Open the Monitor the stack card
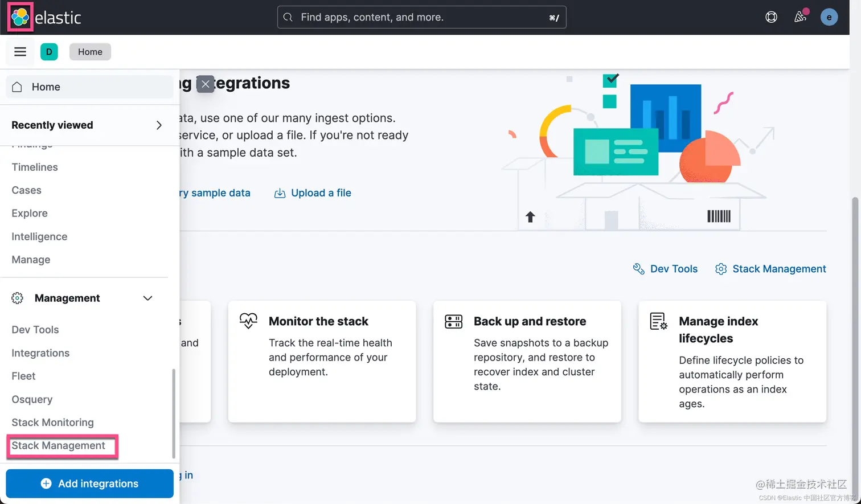861x504 pixels. click(x=322, y=362)
